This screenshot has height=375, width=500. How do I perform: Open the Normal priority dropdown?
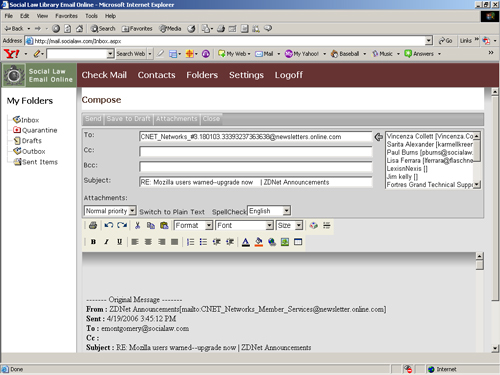pyautogui.click(x=110, y=211)
